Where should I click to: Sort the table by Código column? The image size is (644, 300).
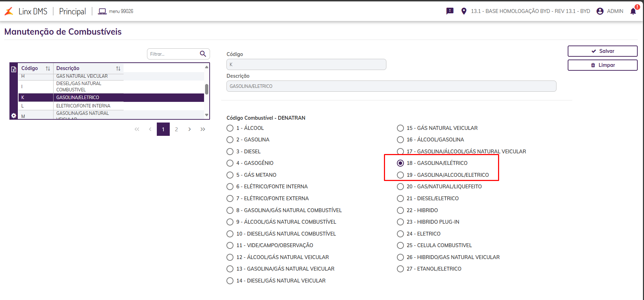coord(48,69)
